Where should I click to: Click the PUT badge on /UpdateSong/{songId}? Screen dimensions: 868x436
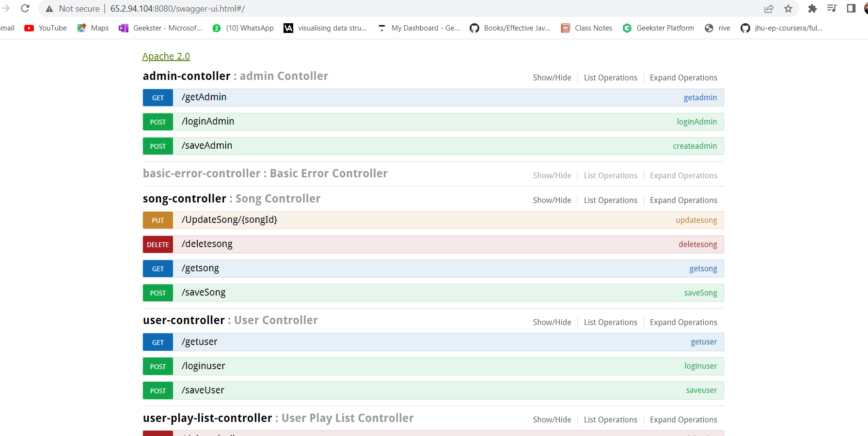pos(158,220)
